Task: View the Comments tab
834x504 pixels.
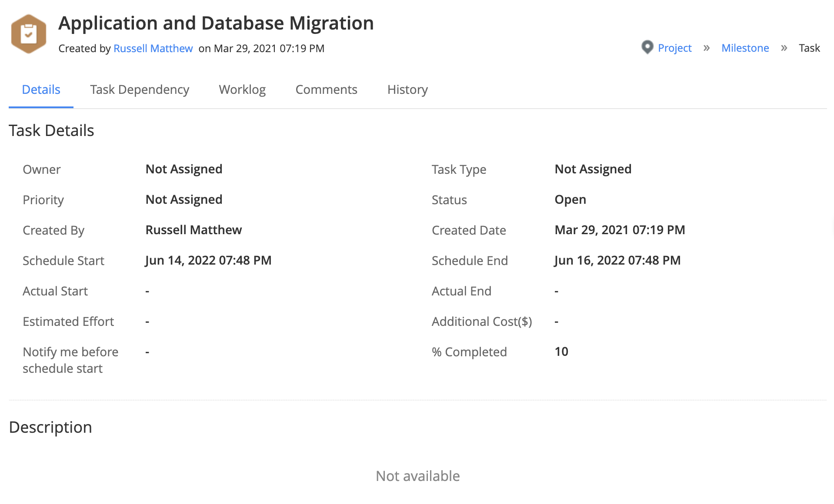Action: click(x=326, y=90)
